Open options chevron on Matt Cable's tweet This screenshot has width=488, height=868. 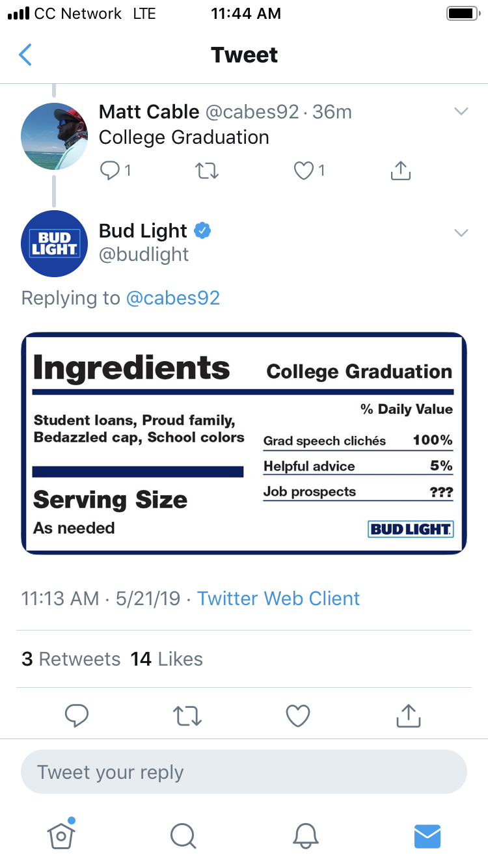tap(461, 111)
